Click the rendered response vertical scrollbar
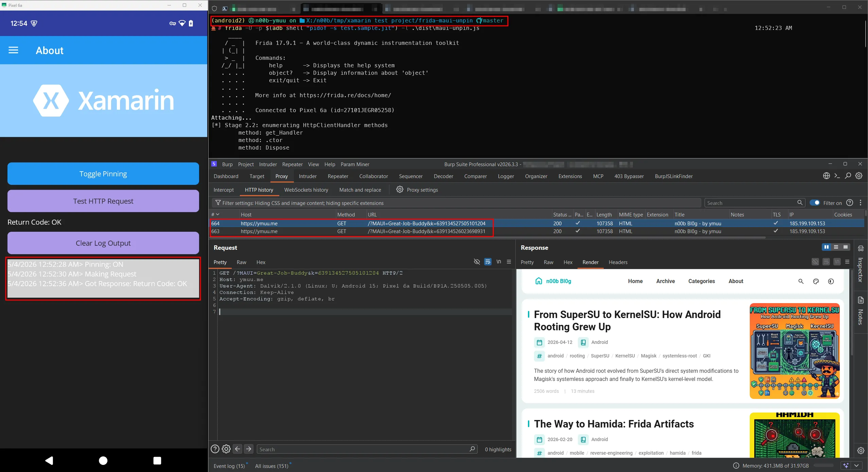The width and height of the screenshot is (868, 472). (x=852, y=313)
